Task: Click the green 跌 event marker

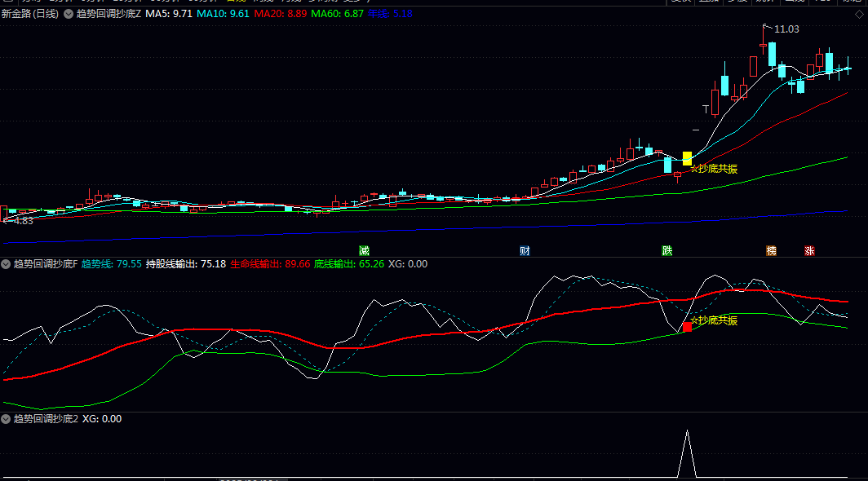Action: 667,250
